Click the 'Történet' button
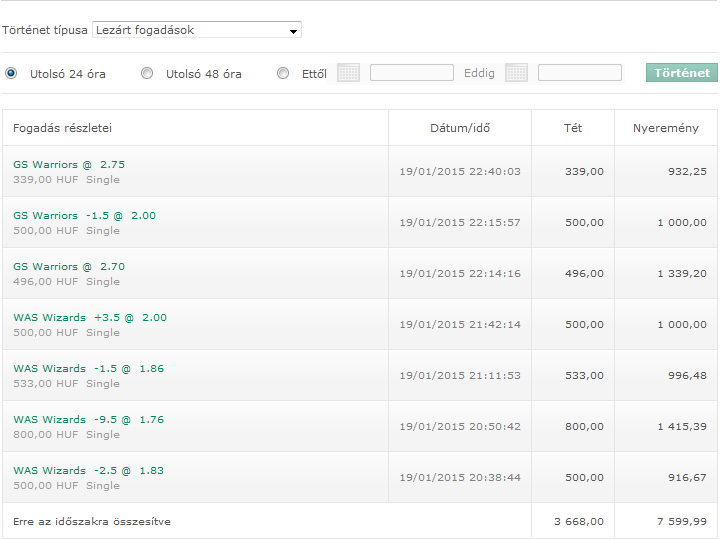The height and width of the screenshot is (540, 728). (682, 73)
